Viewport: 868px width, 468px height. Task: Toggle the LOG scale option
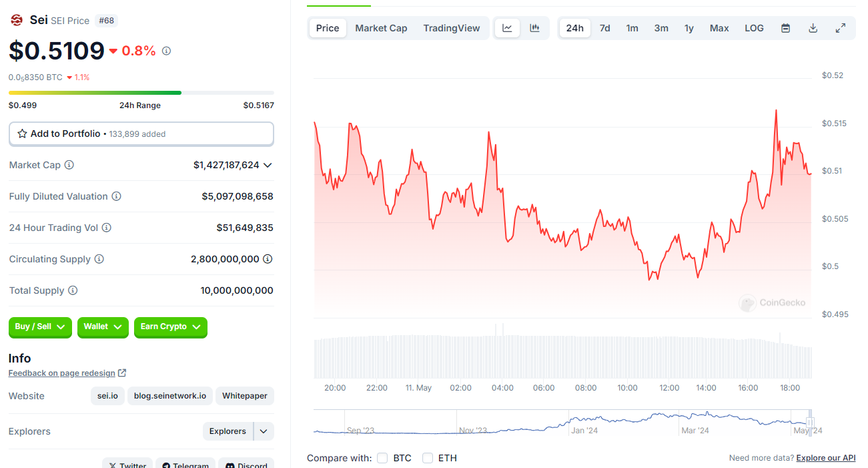coord(754,28)
